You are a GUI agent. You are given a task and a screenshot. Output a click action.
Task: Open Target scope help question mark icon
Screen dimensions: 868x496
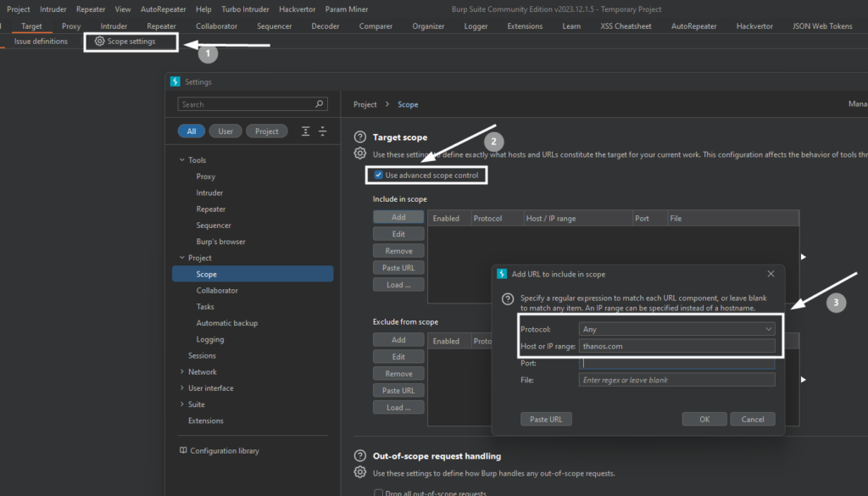click(x=359, y=137)
